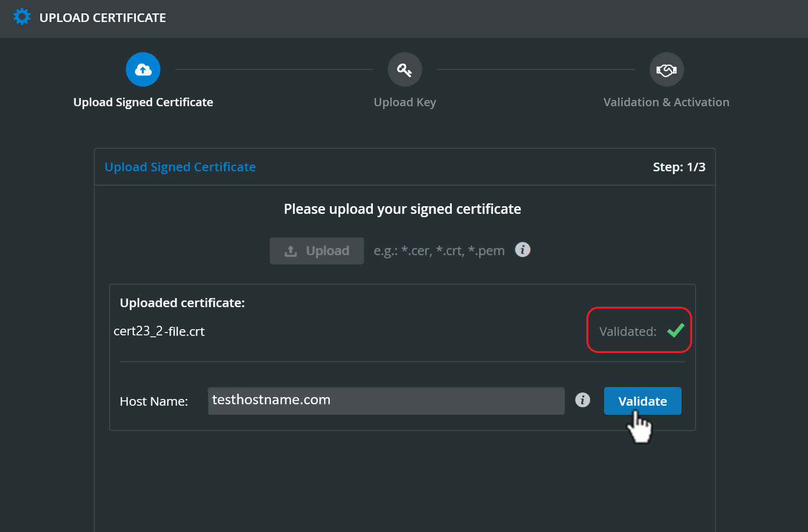Open info icon next to file formats
Image resolution: width=808 pixels, height=532 pixels.
[x=523, y=250]
